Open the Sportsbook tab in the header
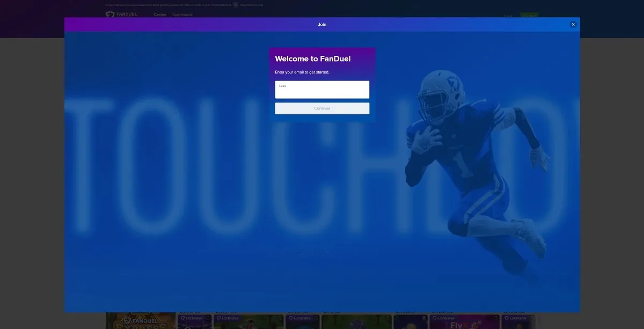Viewport: 644px width, 329px height. tap(182, 14)
